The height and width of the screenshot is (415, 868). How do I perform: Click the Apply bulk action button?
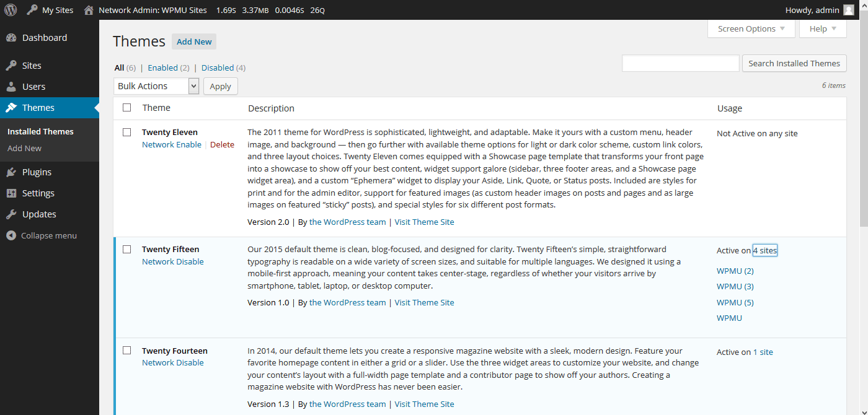220,86
